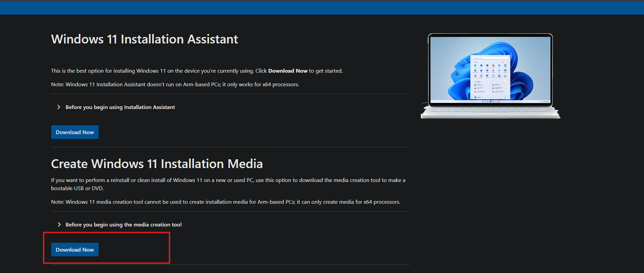
Task: Click the Arm-based PCs note for Installation Assistant
Action: [175, 84]
